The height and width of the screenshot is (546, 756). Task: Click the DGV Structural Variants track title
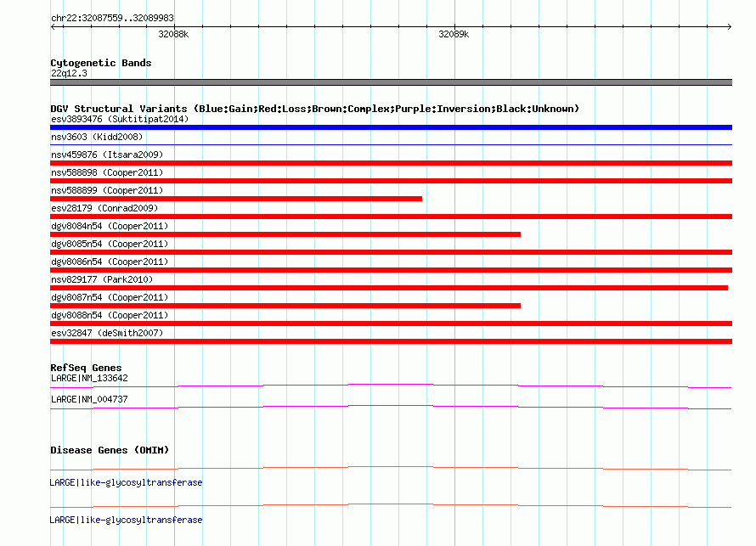coord(314,109)
